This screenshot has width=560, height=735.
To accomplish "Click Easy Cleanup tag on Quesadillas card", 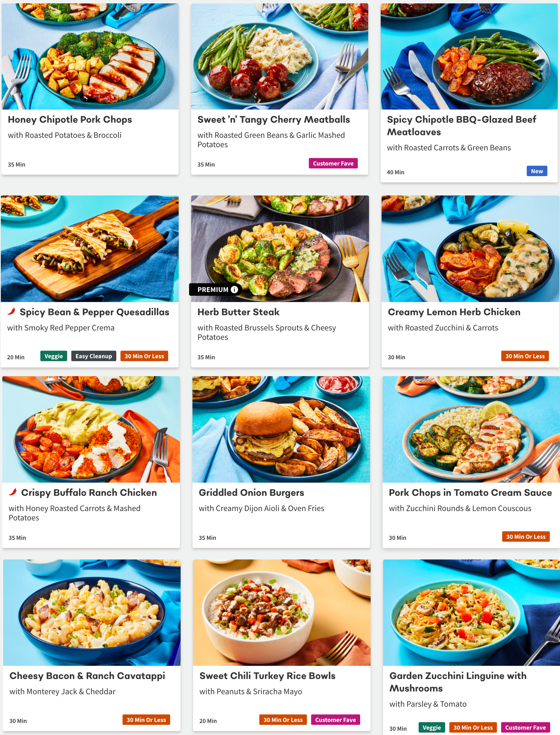I will pos(94,356).
